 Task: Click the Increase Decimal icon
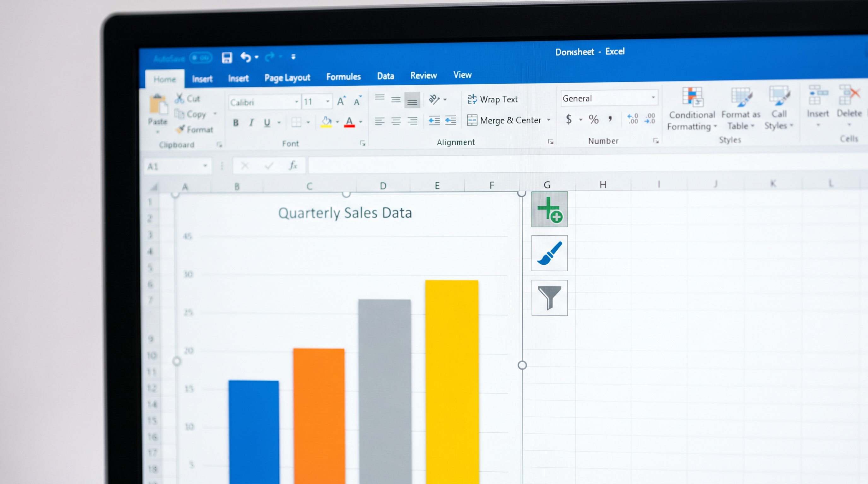tap(632, 118)
